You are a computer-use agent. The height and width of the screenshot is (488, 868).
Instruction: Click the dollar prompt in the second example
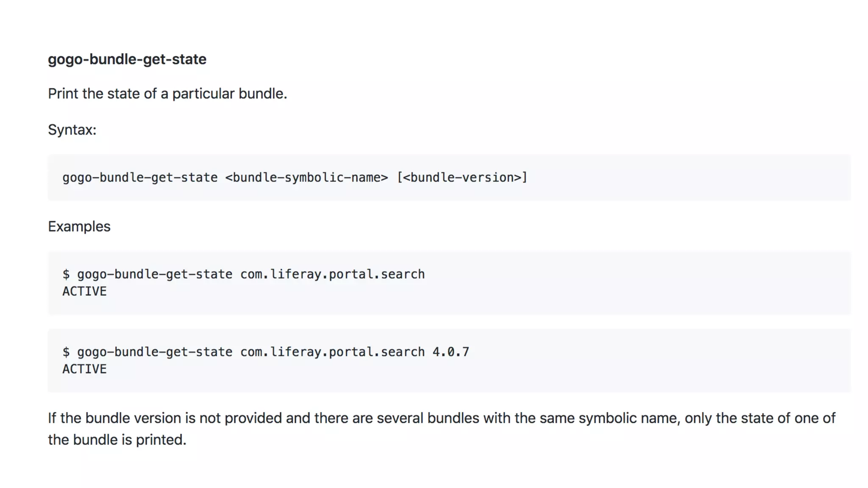click(x=66, y=352)
